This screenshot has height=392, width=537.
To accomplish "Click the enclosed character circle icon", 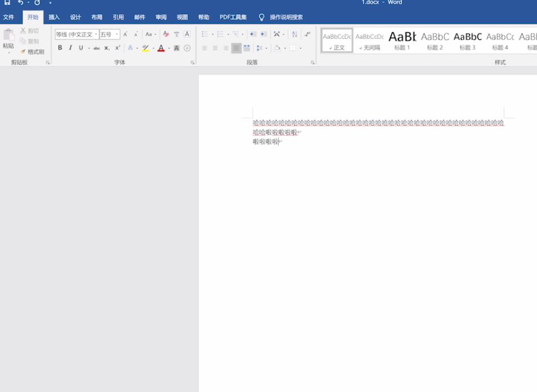I will click(x=187, y=48).
